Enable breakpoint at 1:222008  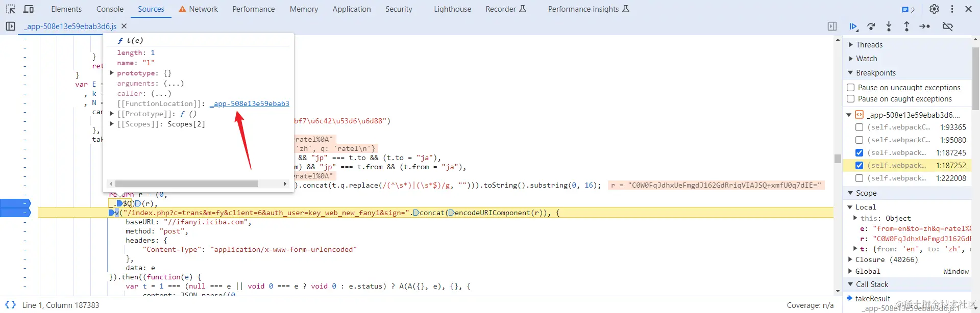click(859, 178)
